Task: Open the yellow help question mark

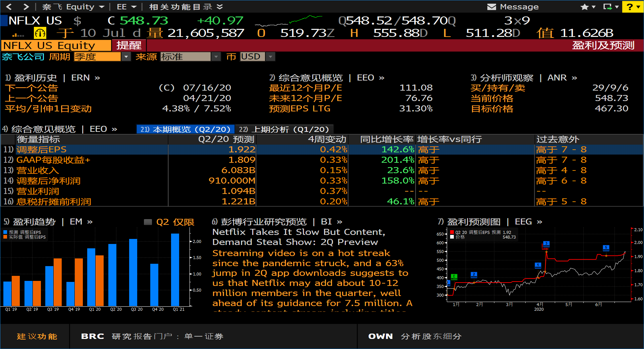Action: point(630,7)
